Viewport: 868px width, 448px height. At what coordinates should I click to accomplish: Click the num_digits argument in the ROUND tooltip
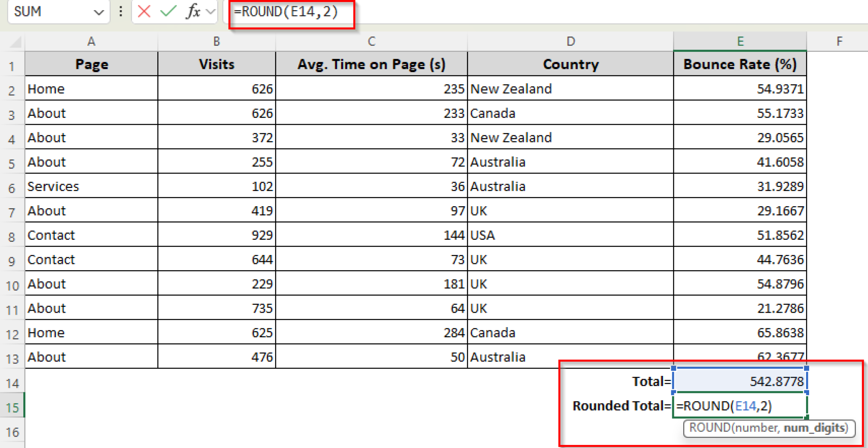pyautogui.click(x=813, y=428)
